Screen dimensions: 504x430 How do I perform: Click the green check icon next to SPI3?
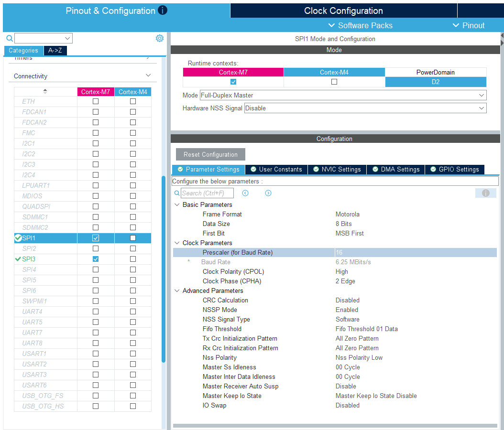point(18,259)
